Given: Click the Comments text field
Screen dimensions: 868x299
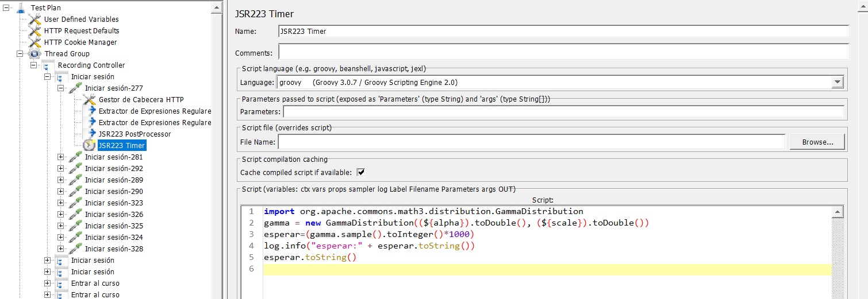Looking at the screenshot, I should click(563, 53).
